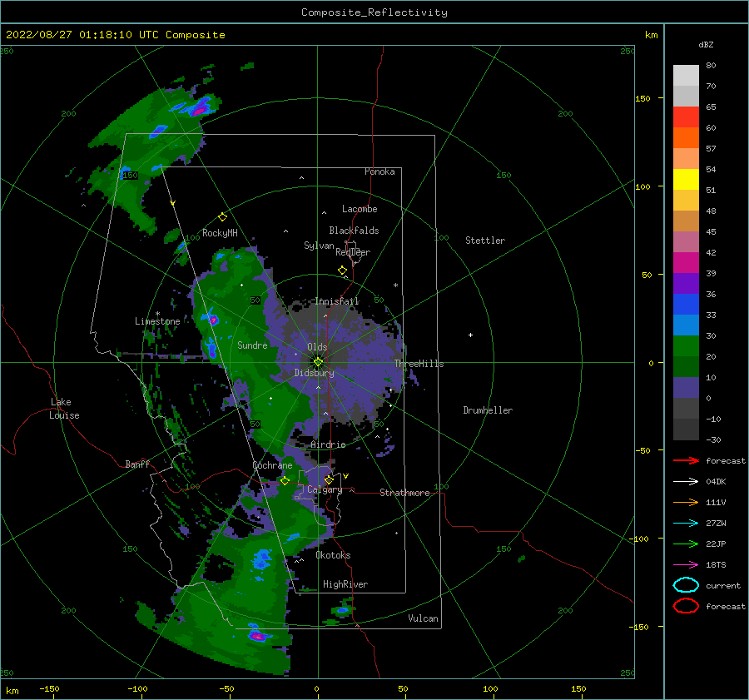Screen dimensions: 749x700
Task: Click the Composite_Reflectivity title
Action: pos(374,12)
